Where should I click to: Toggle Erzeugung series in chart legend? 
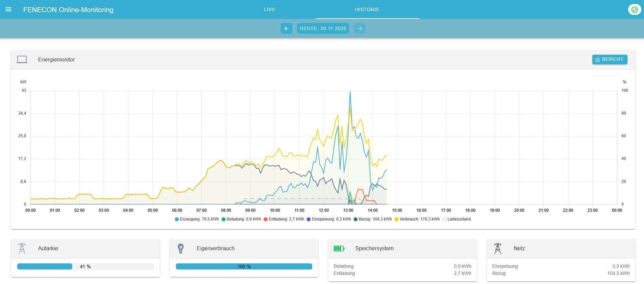197,219
